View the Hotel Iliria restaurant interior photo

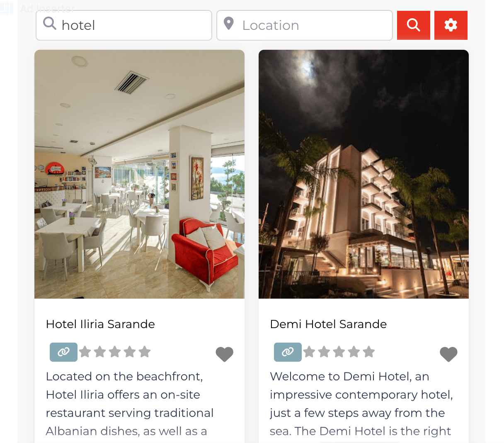pyautogui.click(x=139, y=174)
